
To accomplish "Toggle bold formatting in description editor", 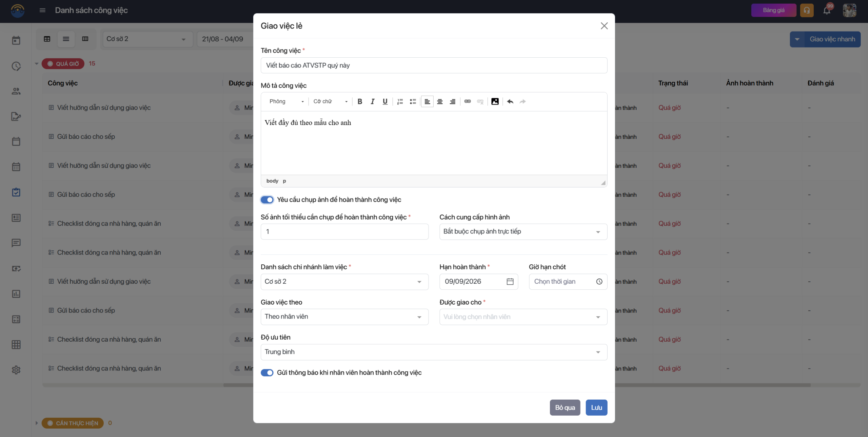I will click(360, 101).
